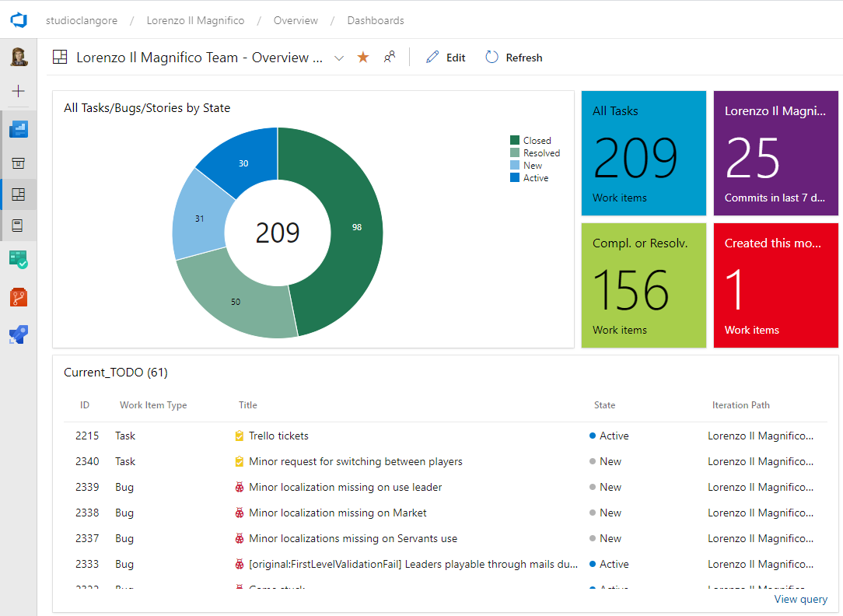
Task: Select Overview in the breadcrumb
Action: [296, 21]
